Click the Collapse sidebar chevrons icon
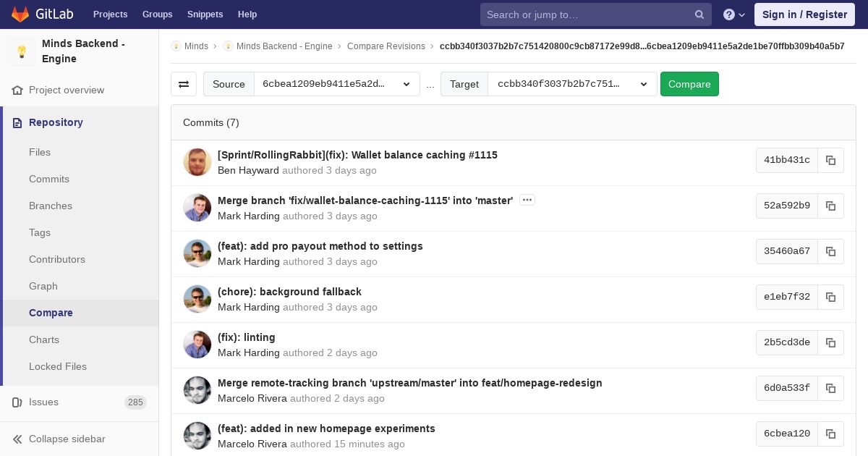Image resolution: width=868 pixels, height=456 pixels. (17, 439)
